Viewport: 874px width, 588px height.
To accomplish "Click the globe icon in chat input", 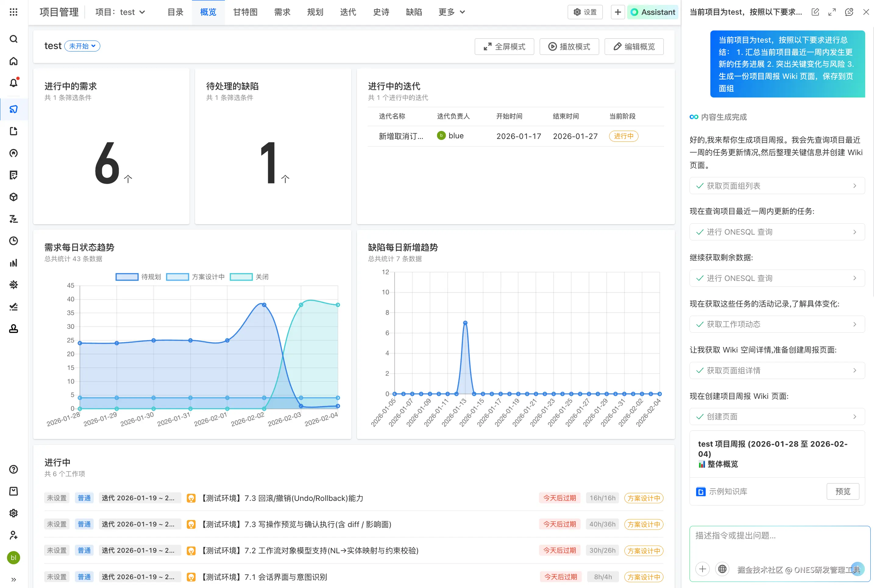I will point(722,569).
